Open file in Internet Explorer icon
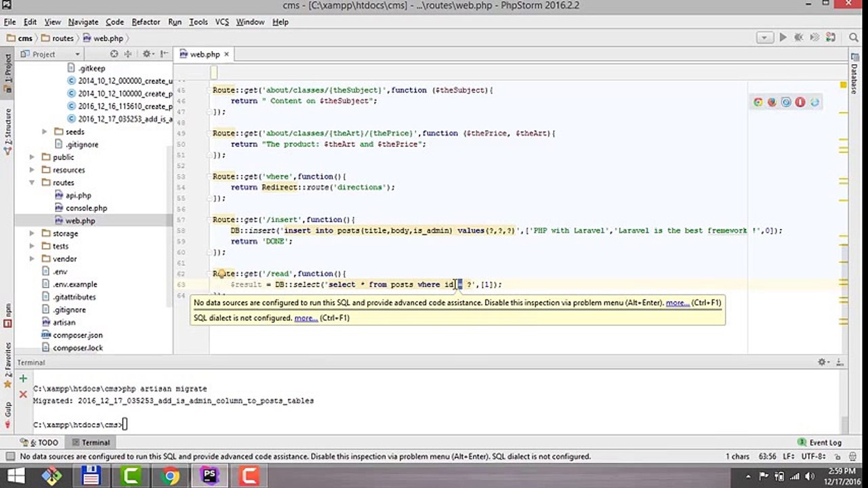This screenshot has height=488, width=868. coord(814,102)
